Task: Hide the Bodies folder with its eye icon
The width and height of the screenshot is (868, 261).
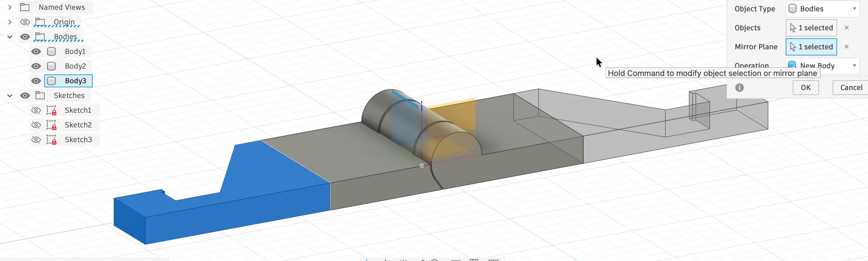Action: pyautogui.click(x=25, y=37)
